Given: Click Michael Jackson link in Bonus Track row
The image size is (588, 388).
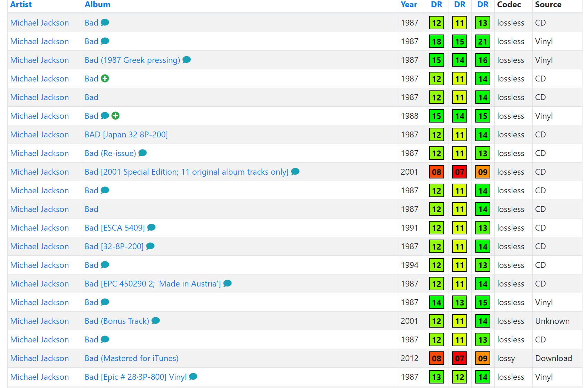Looking at the screenshot, I should pos(40,321).
